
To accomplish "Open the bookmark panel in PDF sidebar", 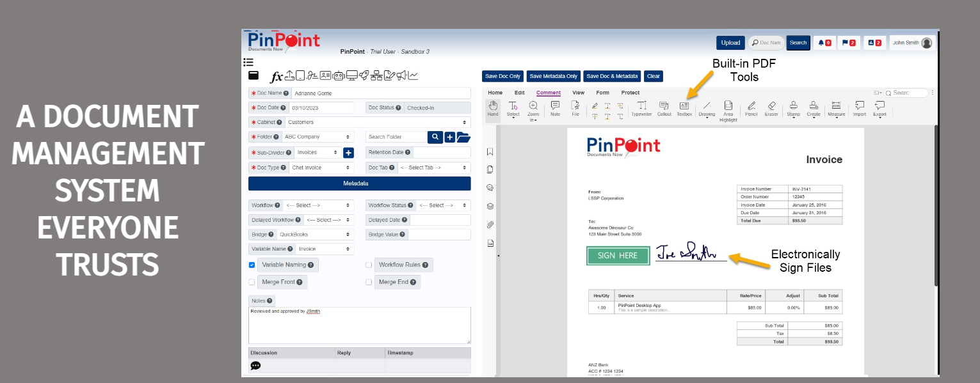I will tap(490, 152).
